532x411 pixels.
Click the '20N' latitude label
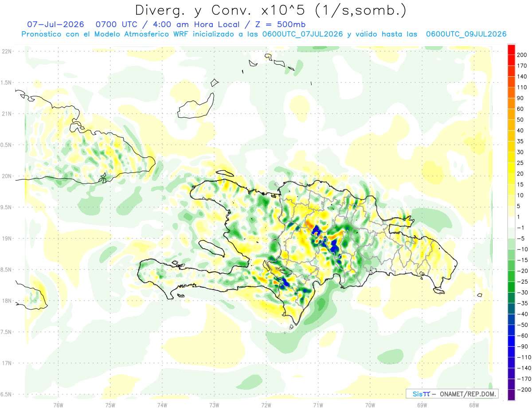(x=6, y=176)
